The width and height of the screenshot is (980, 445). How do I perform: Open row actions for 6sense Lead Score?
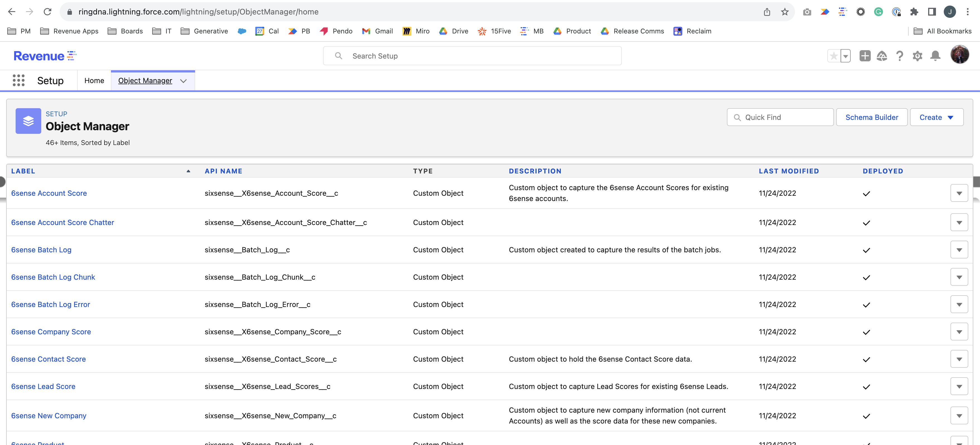959,387
